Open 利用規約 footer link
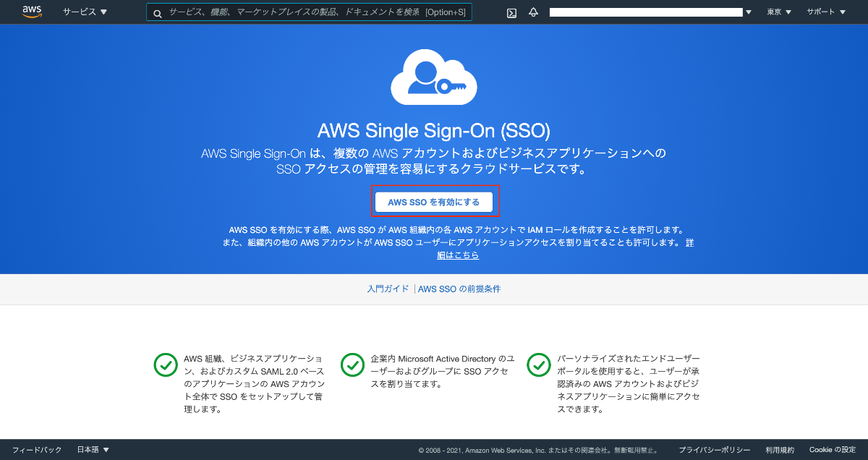The image size is (868, 460). (x=780, y=450)
